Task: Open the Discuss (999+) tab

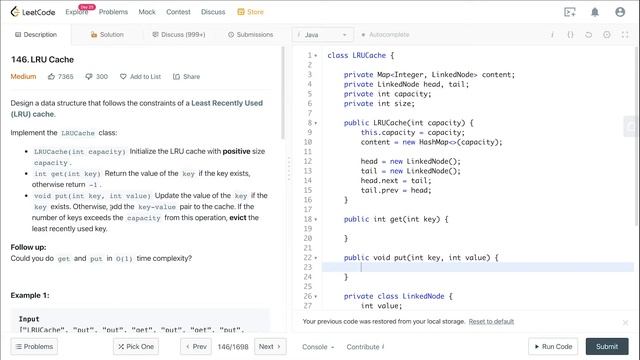Action: pyautogui.click(x=179, y=35)
